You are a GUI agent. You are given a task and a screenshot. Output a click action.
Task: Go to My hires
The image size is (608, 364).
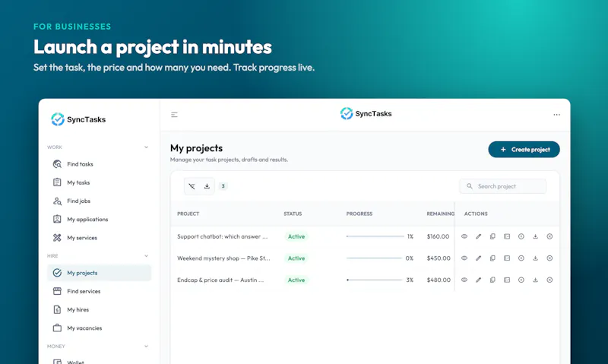click(100, 310)
